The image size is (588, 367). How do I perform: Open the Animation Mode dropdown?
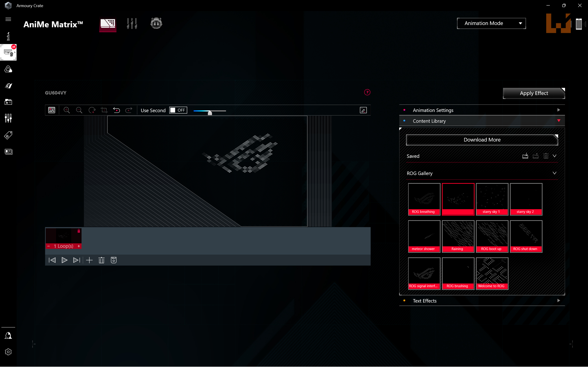[x=491, y=23]
